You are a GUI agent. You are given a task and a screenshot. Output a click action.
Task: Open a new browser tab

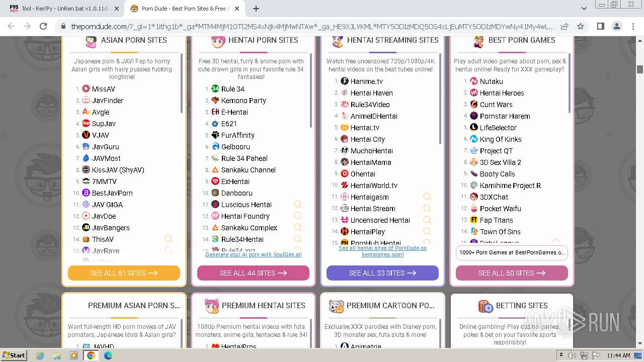(256, 9)
